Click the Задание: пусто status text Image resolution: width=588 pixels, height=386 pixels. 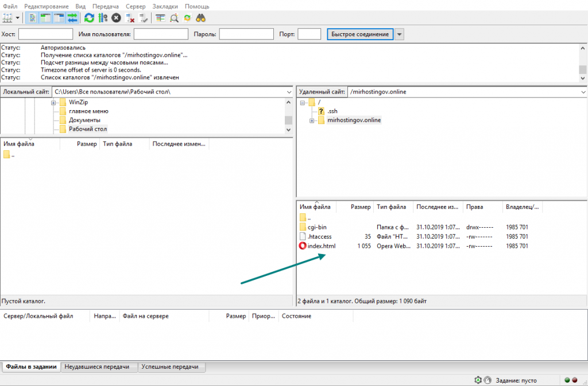click(516, 380)
